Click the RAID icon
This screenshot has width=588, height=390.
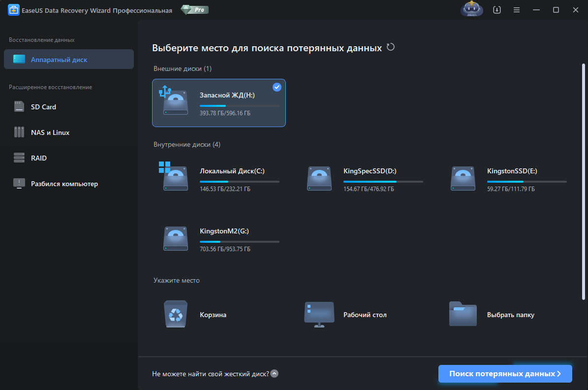point(19,158)
